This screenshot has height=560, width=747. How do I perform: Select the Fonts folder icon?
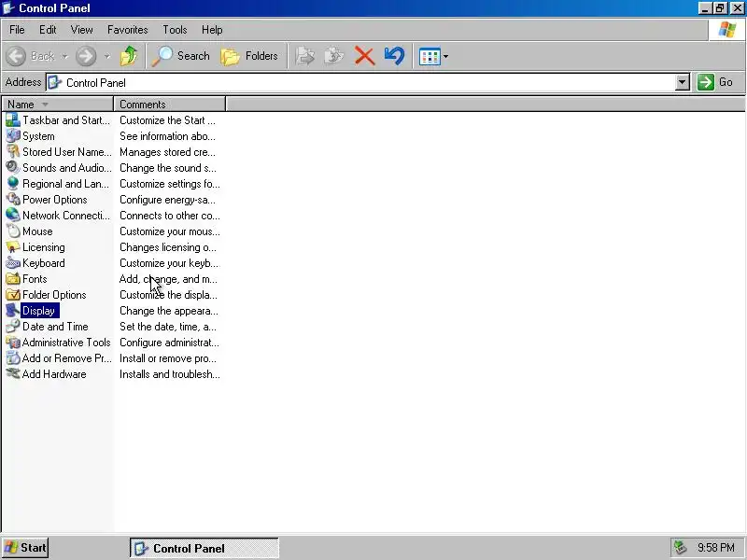[x=13, y=278]
